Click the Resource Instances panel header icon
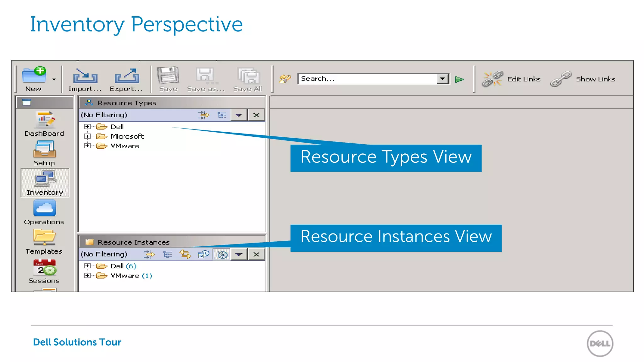 coord(90,242)
